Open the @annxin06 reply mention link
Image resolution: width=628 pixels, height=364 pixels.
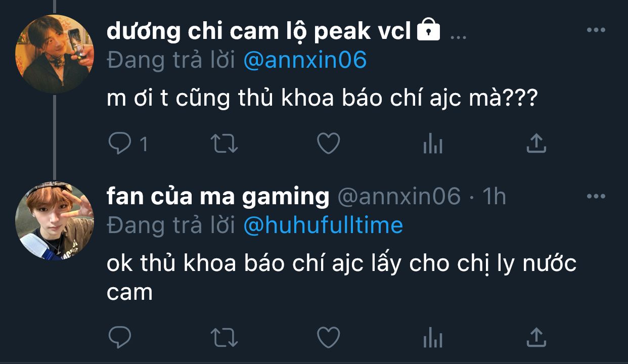[x=304, y=60]
